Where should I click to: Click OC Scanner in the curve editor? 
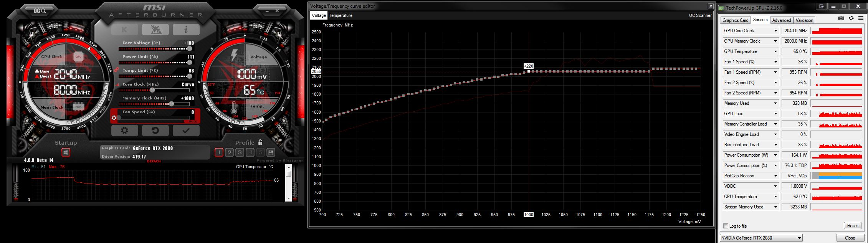point(700,15)
